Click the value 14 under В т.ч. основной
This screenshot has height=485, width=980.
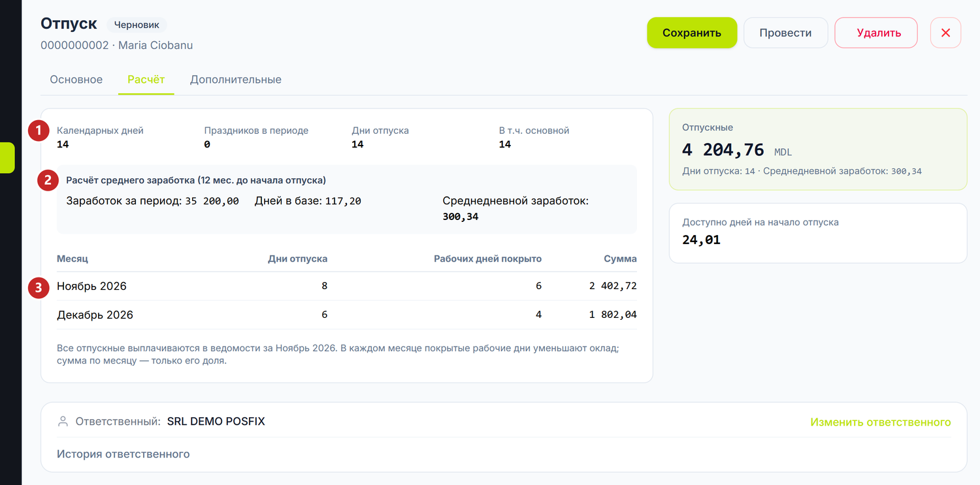[505, 144]
